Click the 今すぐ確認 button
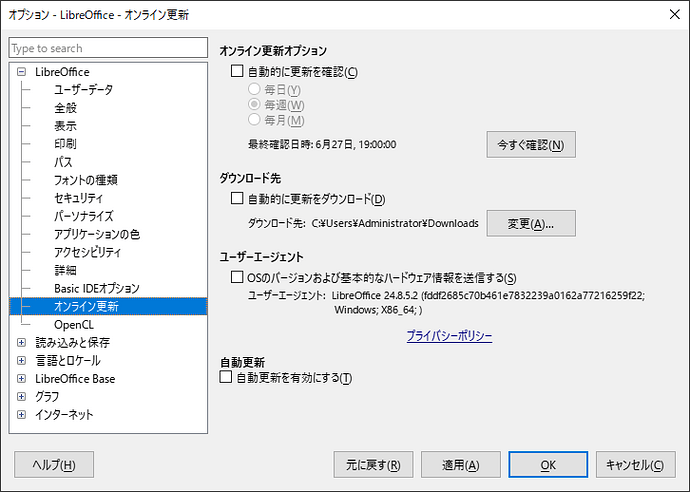Viewport: 690px width, 492px height. (531, 144)
